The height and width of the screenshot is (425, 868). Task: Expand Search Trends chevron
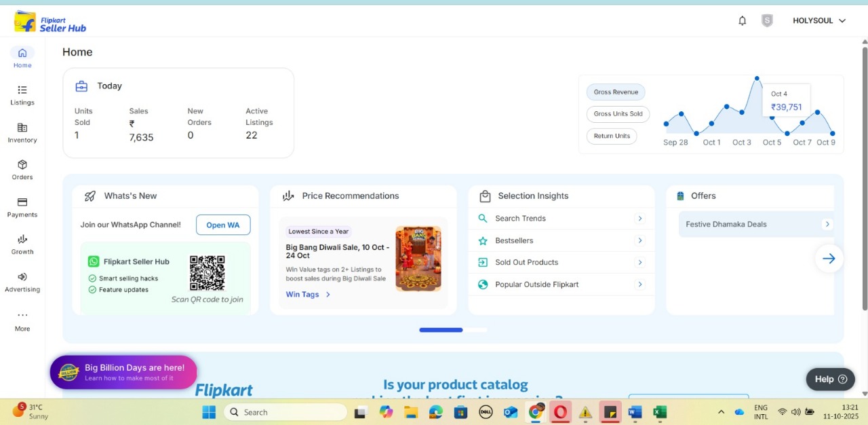[639, 219]
